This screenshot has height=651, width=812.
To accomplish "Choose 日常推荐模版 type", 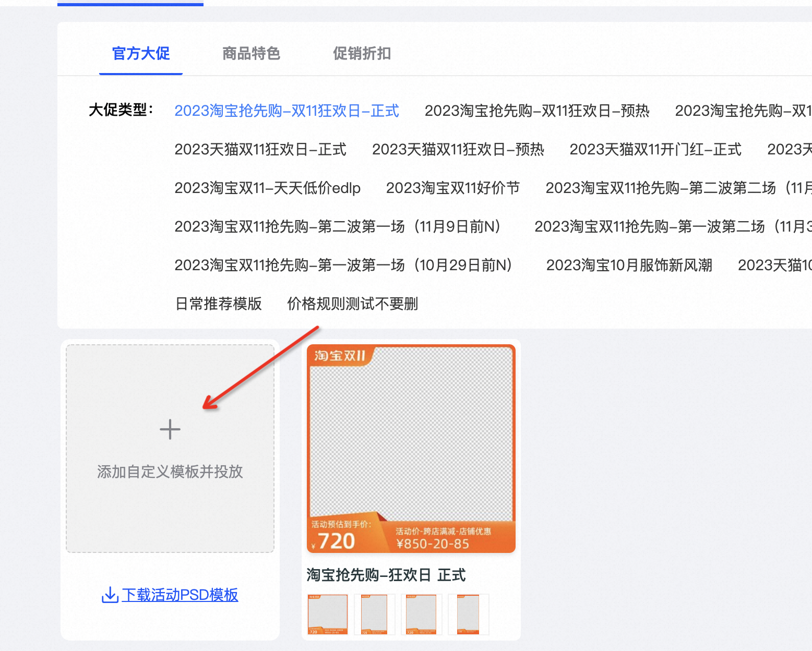I will point(218,304).
